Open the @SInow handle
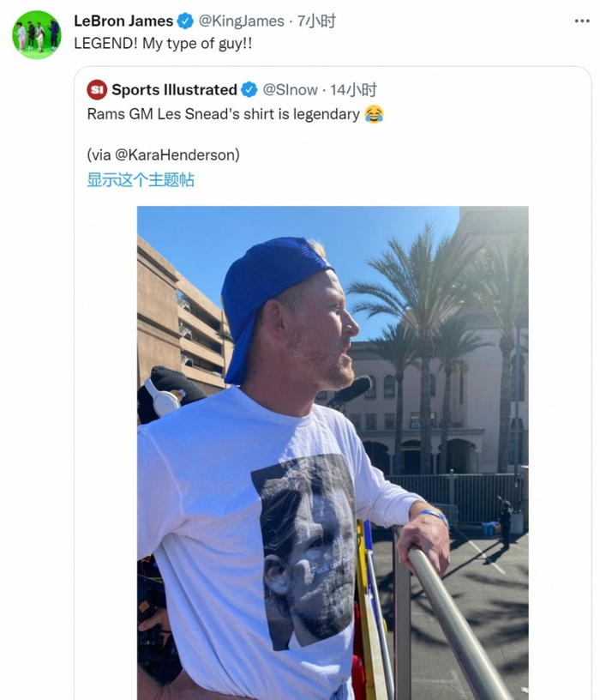This screenshot has width=600, height=700. pyautogui.click(x=290, y=90)
